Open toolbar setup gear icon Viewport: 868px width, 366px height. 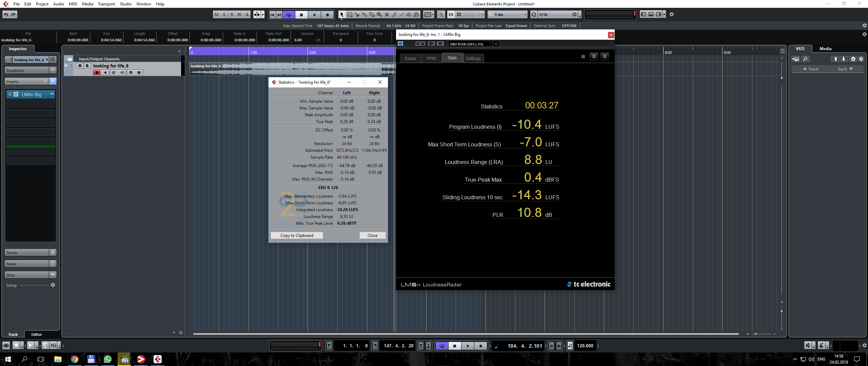tap(671, 14)
